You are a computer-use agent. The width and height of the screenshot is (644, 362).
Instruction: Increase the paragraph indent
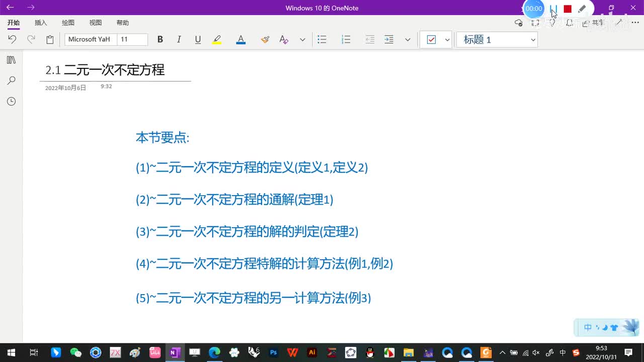click(x=389, y=39)
